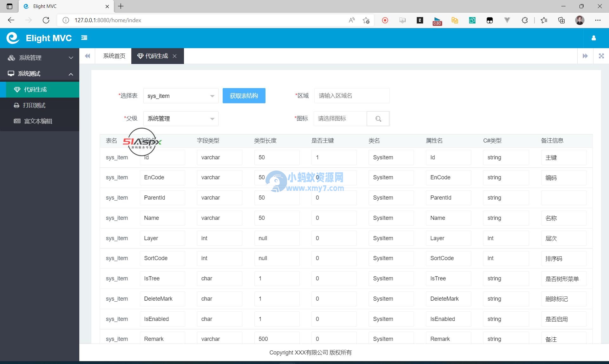Edit Id row primary key value 1
The image size is (609, 364).
click(x=334, y=157)
